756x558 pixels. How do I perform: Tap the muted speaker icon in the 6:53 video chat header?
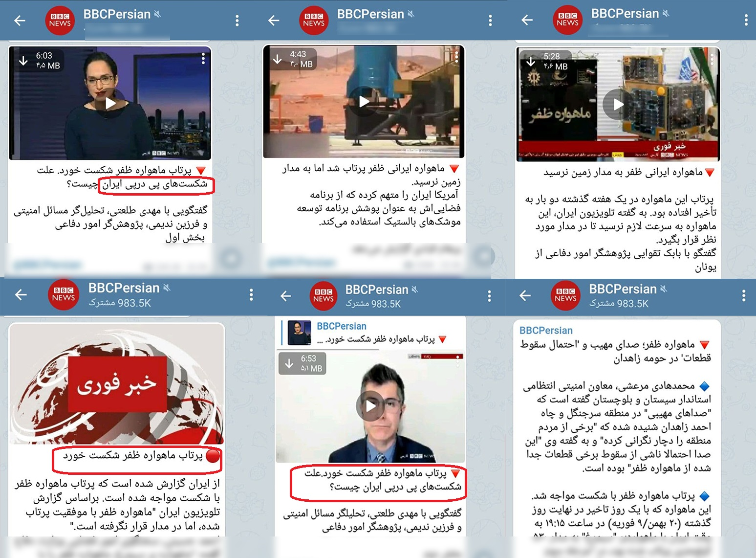point(414,290)
